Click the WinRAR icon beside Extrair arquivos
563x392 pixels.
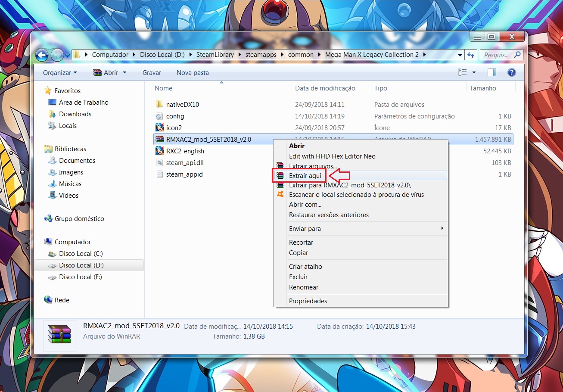click(280, 166)
